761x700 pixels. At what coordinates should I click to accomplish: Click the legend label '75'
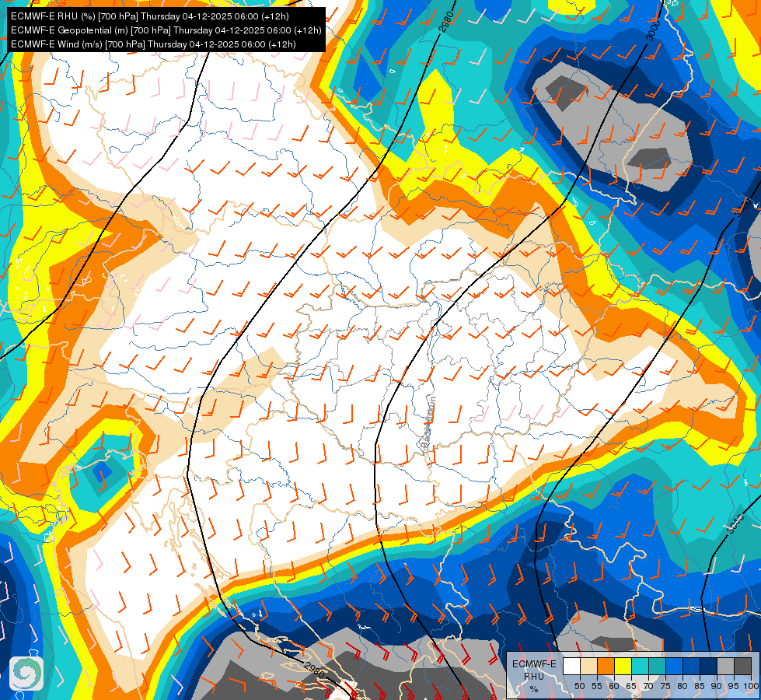tap(665, 687)
